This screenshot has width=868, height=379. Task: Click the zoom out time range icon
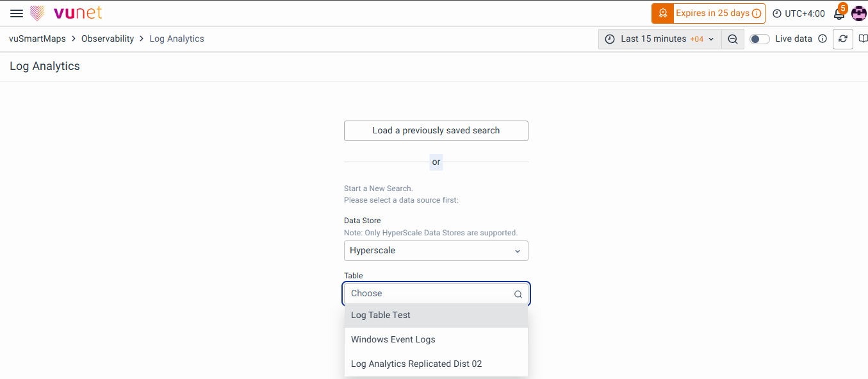click(x=733, y=39)
